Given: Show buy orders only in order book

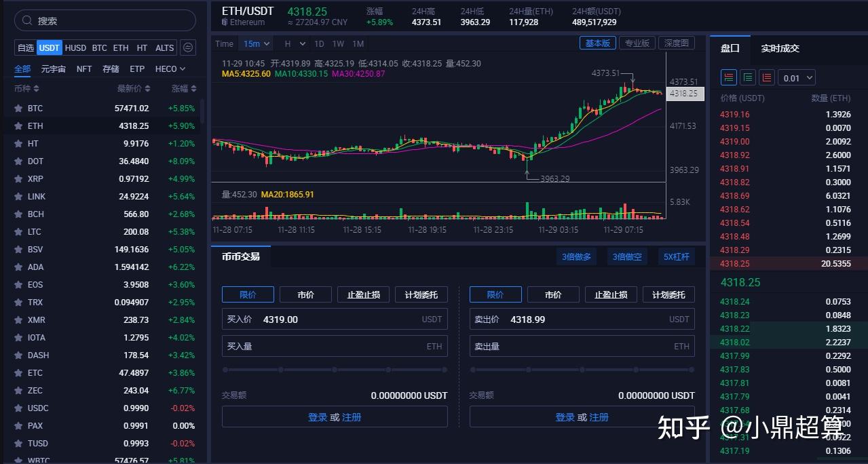Looking at the screenshot, I should click(748, 77).
